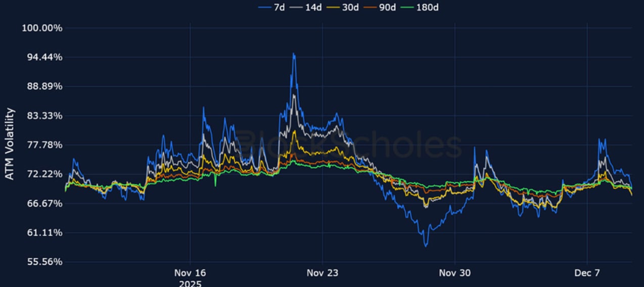Click the Nov 30 x-axis label
The height and width of the screenshot is (287, 644).
(455, 273)
